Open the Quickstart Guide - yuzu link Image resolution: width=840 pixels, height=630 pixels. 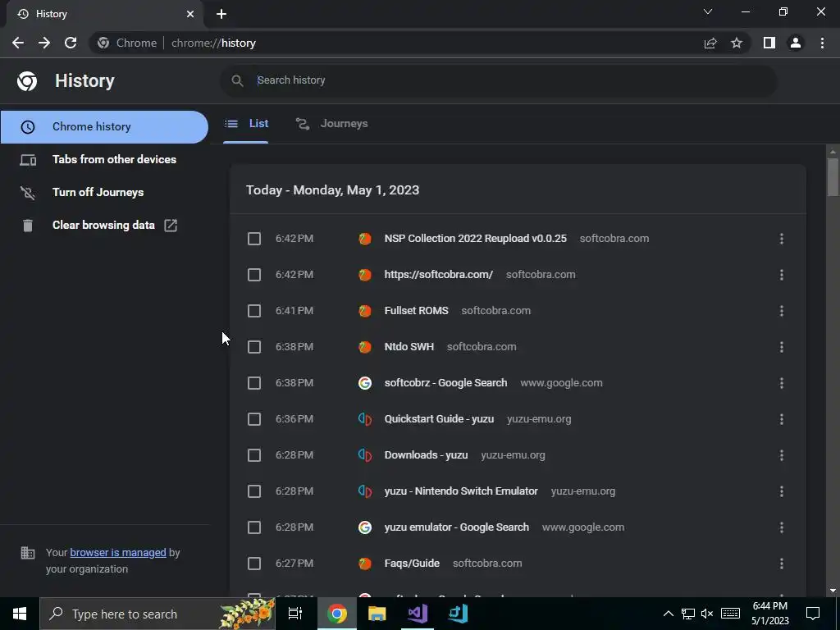(439, 419)
